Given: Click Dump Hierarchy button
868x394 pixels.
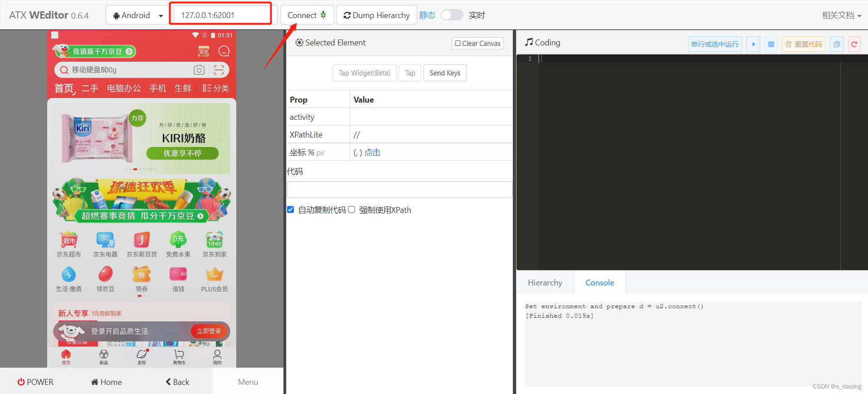Looking at the screenshot, I should 376,15.
